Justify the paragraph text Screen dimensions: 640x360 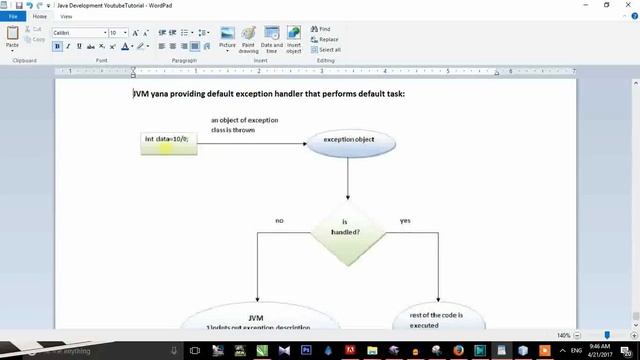pos(195,47)
